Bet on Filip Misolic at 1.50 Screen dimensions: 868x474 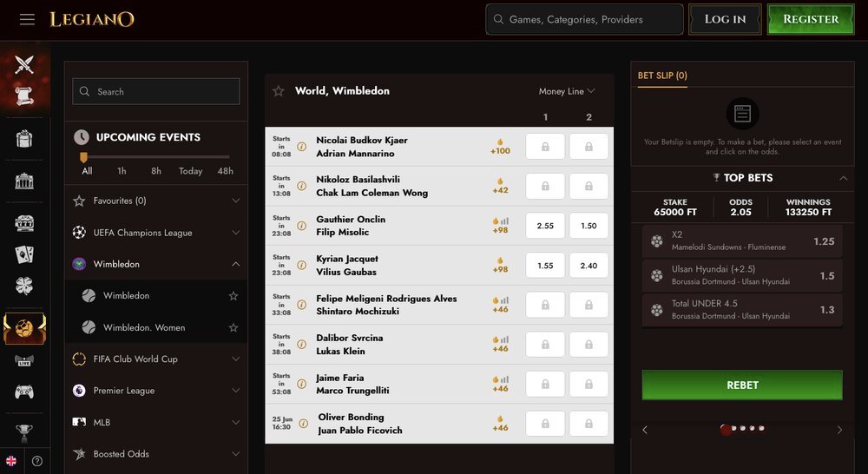(589, 226)
